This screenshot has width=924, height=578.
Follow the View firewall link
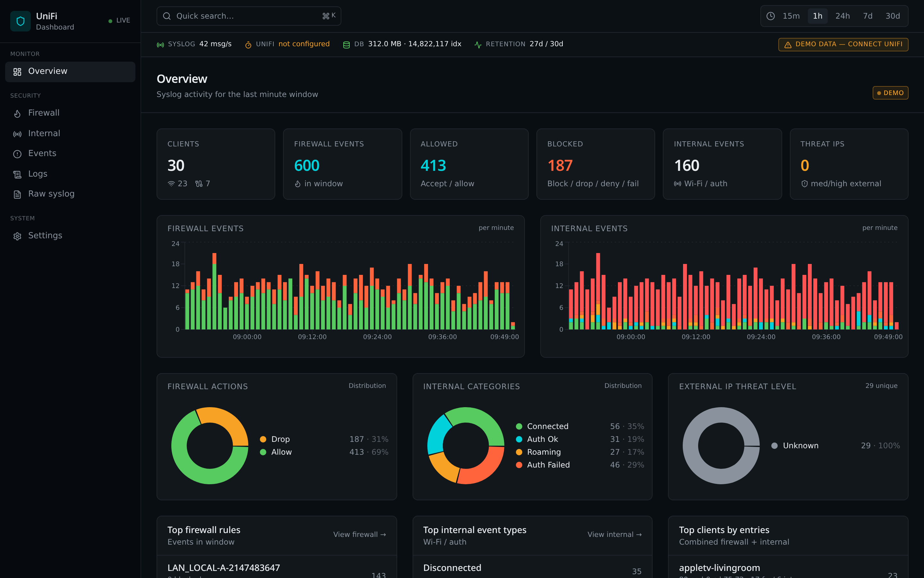(359, 534)
